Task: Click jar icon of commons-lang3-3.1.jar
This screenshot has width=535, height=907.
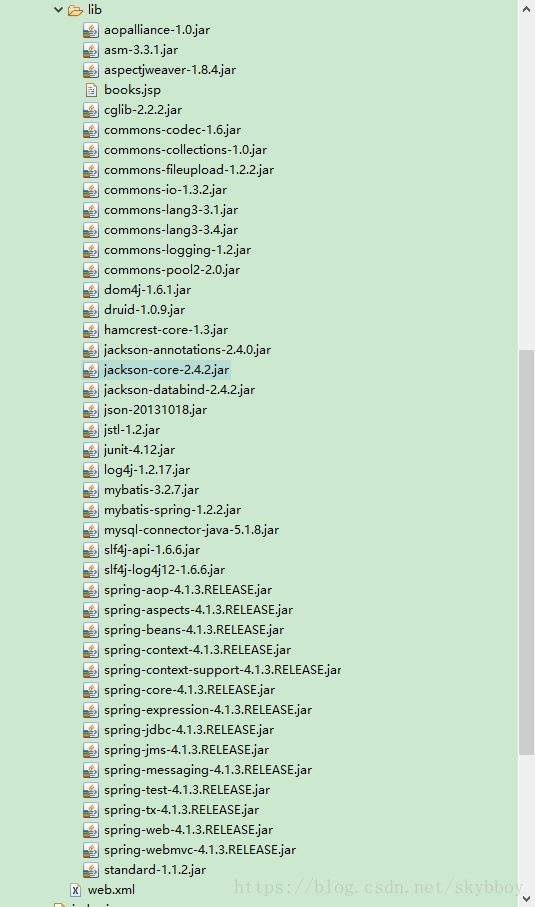Action: (x=91, y=210)
